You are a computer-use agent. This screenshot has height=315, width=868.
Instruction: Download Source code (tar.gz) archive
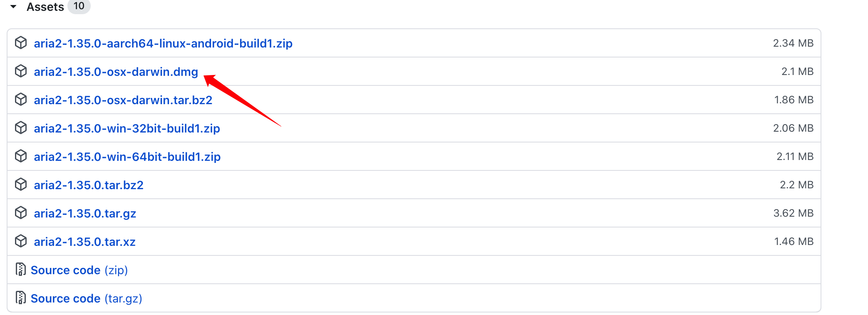tap(86, 298)
